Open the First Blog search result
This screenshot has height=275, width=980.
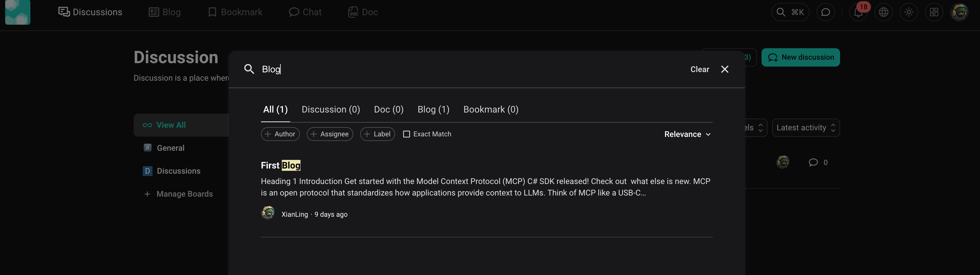[x=280, y=165]
